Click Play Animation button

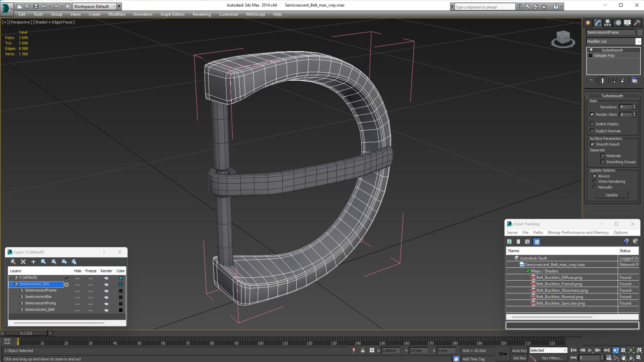point(590,350)
